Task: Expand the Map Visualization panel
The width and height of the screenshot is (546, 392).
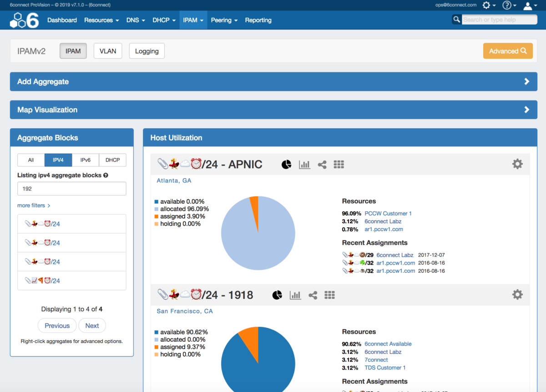Action: coord(273,110)
